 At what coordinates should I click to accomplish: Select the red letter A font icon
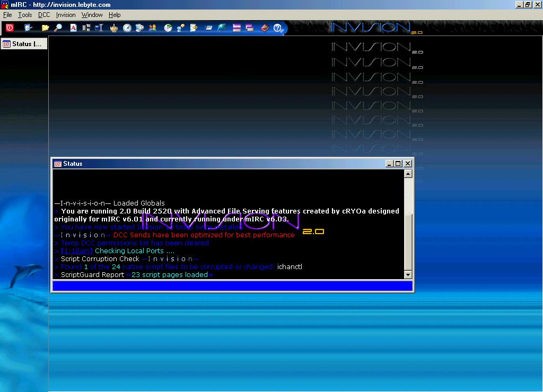tap(74, 28)
